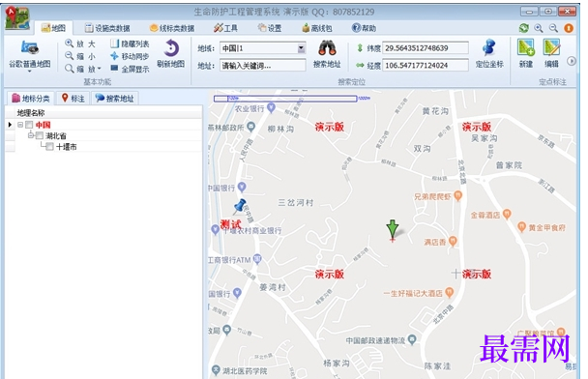Select the 中国 tree row label
588x379 pixels.
point(44,125)
